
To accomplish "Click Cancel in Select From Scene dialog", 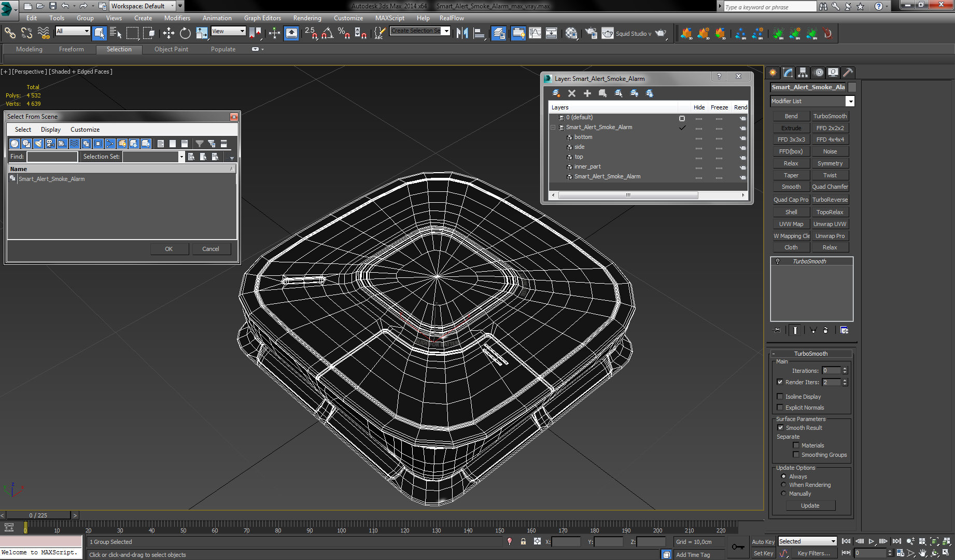I will click(x=210, y=249).
